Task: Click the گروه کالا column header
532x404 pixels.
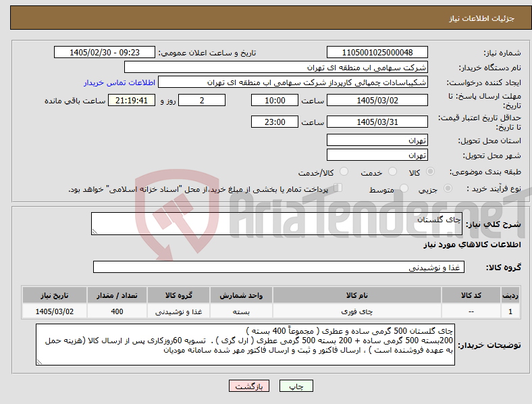Action: tap(178, 295)
